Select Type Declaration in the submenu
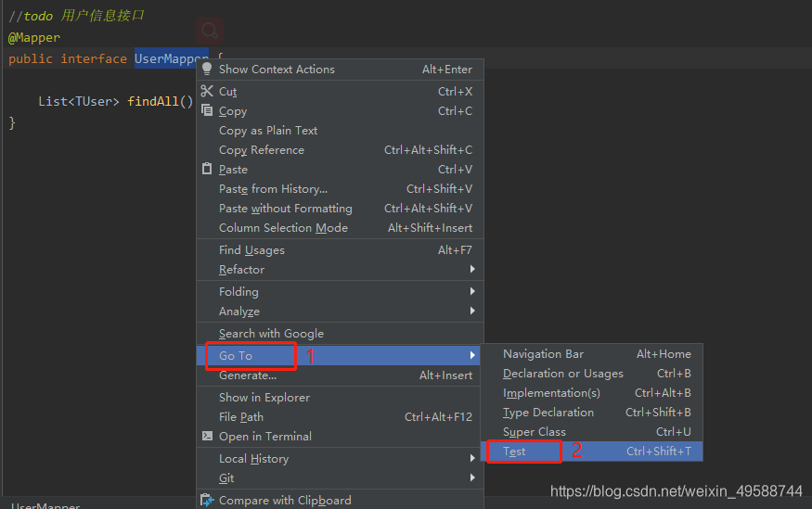This screenshot has height=509, width=812. 592,413
